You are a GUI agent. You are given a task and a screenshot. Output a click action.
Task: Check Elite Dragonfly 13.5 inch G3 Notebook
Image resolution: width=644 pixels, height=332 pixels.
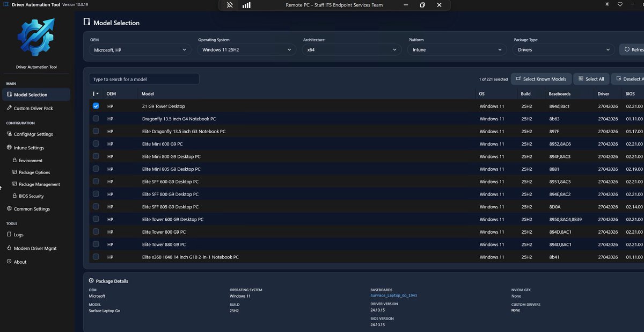coord(96,131)
